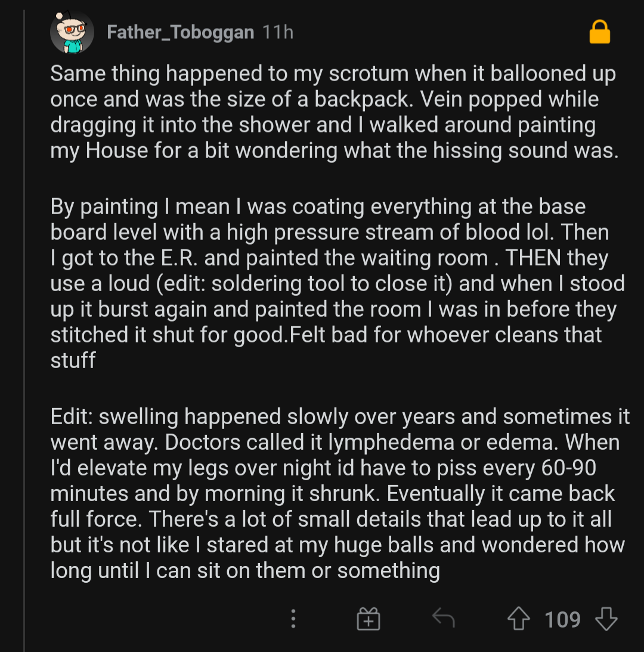644x652 pixels.
Task: Give an award using the gift icon
Action: (x=369, y=619)
